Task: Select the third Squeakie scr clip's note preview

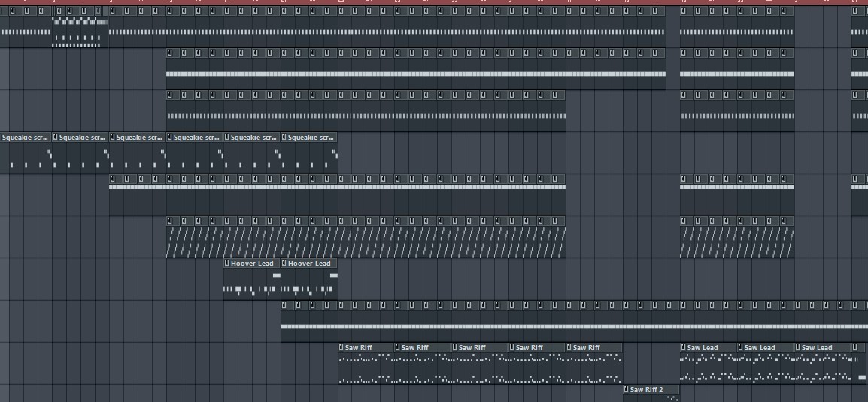Action: [137, 158]
